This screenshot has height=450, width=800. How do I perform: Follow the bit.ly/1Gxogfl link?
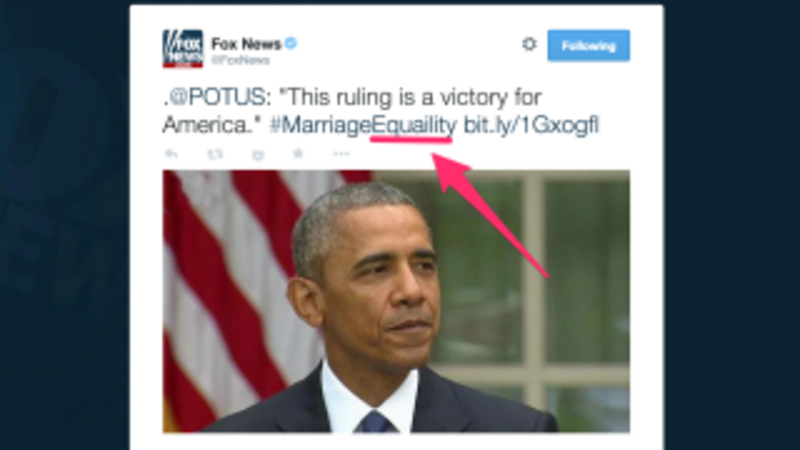tap(531, 126)
